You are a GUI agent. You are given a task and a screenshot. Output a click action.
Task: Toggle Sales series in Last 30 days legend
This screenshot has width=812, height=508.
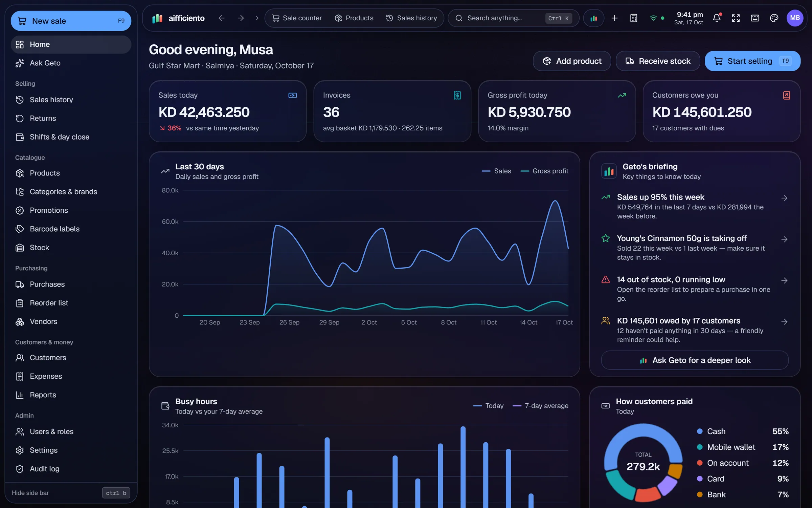point(496,171)
